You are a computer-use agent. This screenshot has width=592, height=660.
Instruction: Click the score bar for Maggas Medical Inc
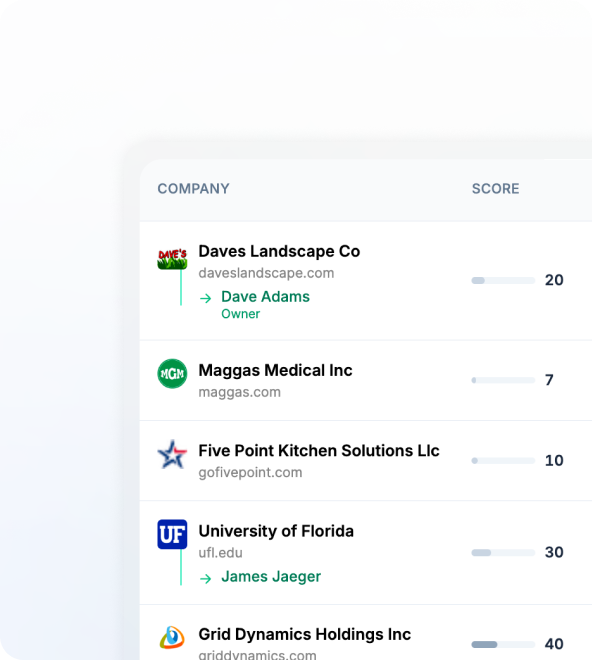point(503,380)
